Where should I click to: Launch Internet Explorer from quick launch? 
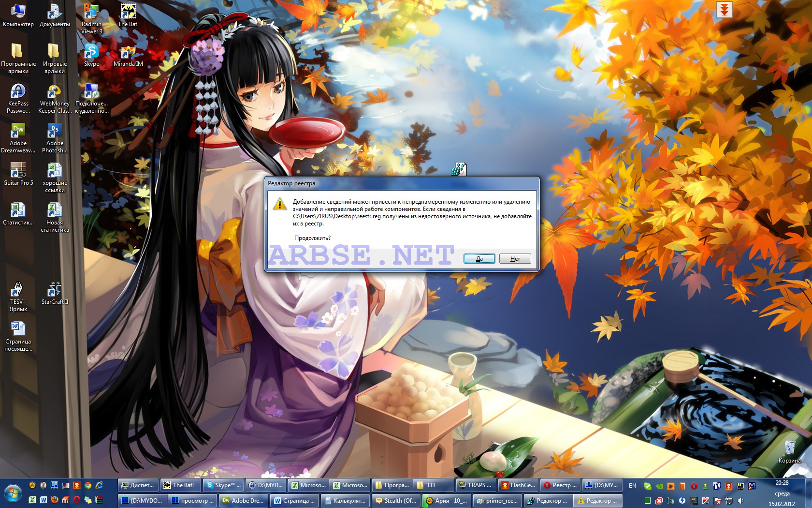99,485
